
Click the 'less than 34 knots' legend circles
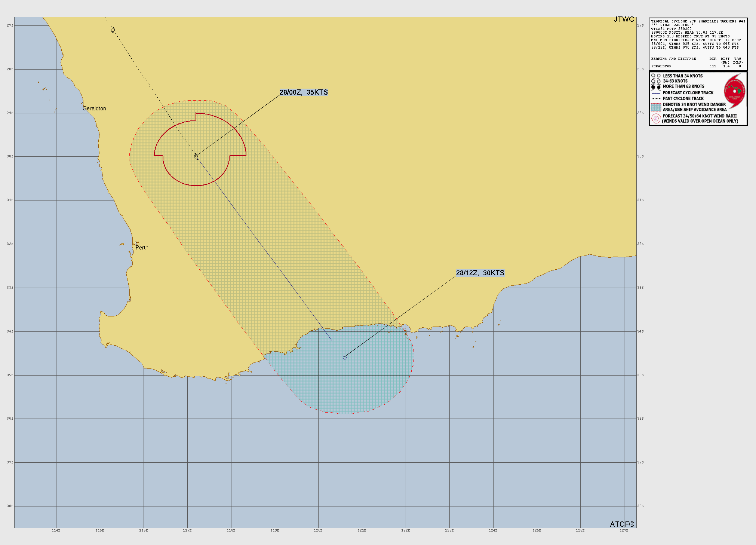pyautogui.click(x=656, y=76)
